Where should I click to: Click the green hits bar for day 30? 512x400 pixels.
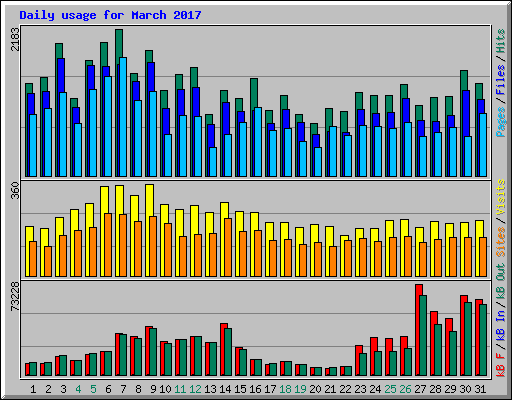(x=464, y=80)
